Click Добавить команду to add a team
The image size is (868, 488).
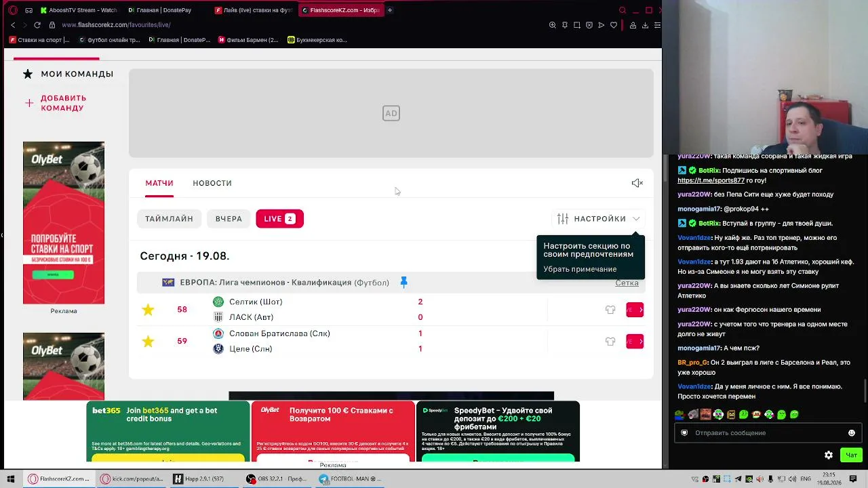pyautogui.click(x=56, y=103)
